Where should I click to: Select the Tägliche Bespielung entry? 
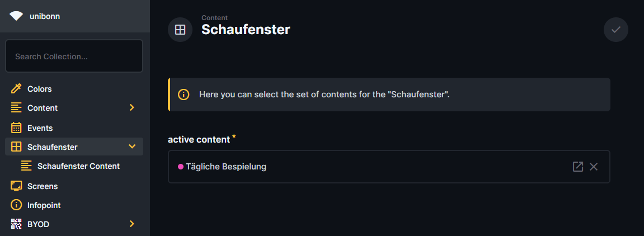[226, 167]
